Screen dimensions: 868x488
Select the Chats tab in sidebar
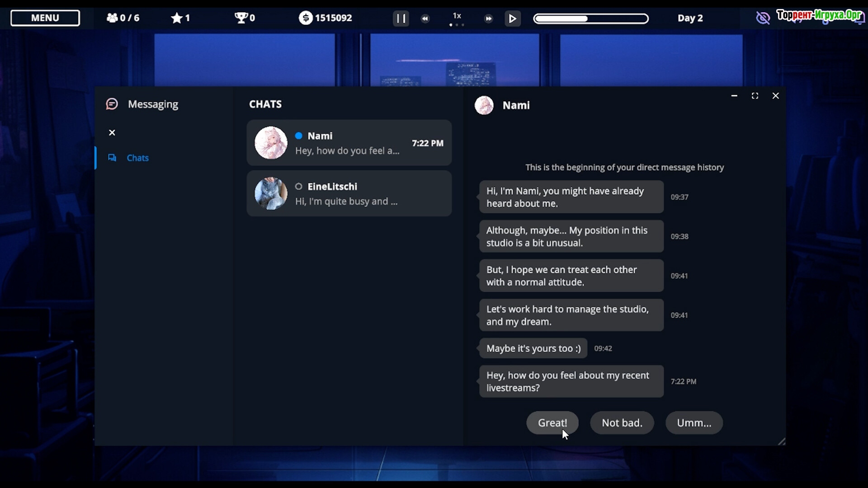pyautogui.click(x=137, y=158)
